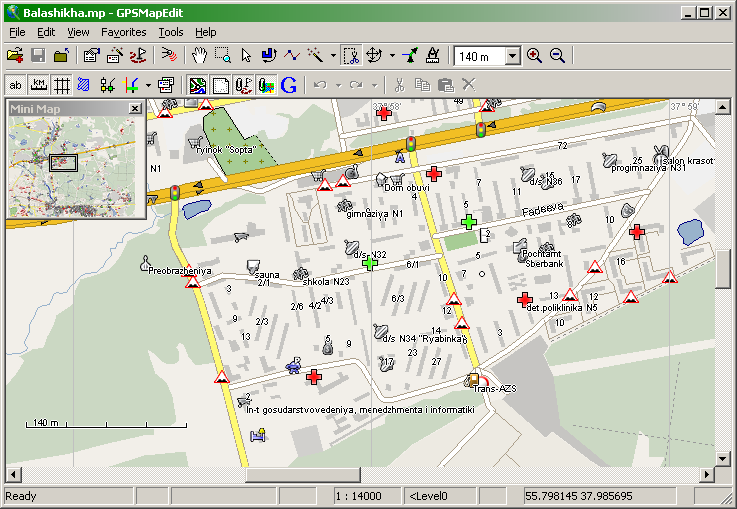Select the polyline create tool

click(x=292, y=56)
